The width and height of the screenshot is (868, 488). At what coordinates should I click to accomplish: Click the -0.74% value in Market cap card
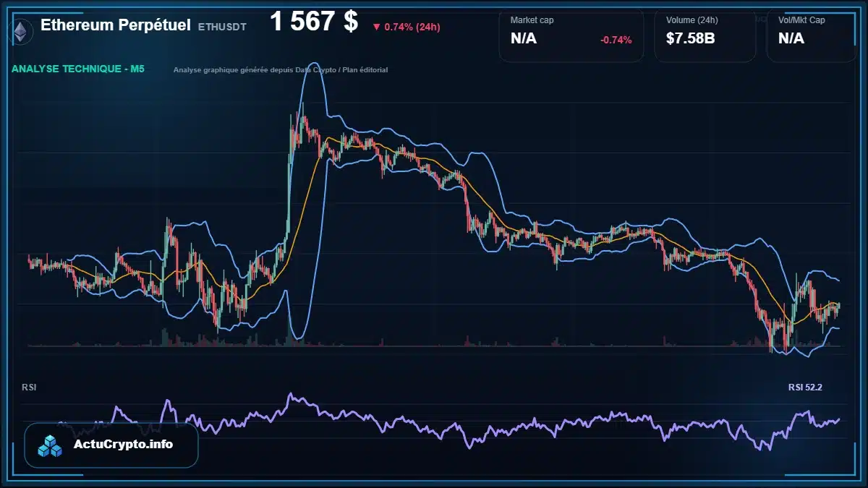click(x=616, y=40)
